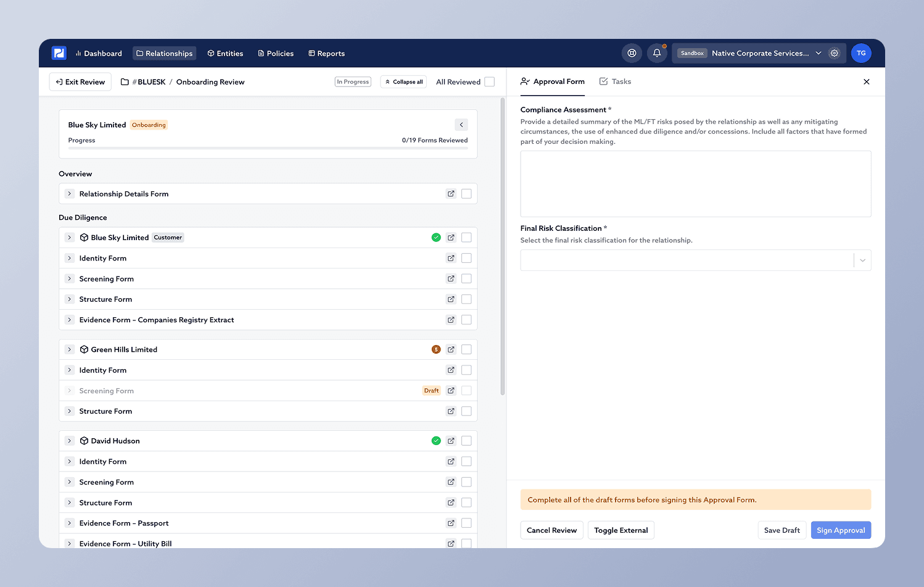Open the Policies navigation item

[x=276, y=53]
